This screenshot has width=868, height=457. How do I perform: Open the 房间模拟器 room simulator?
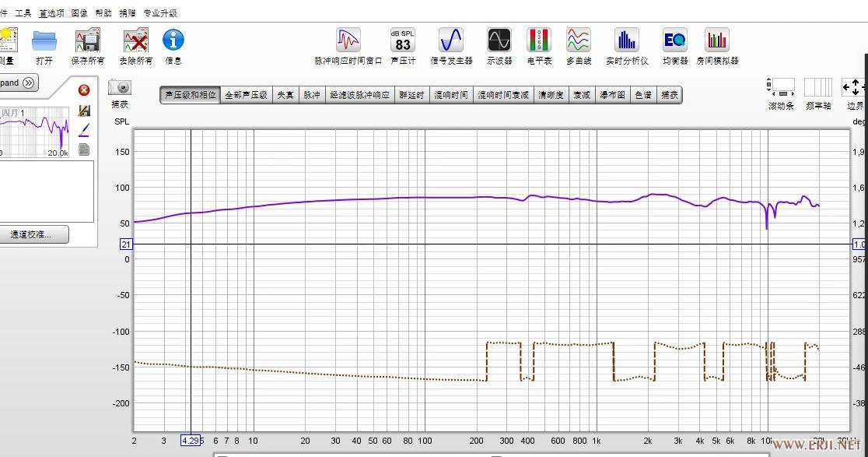click(716, 40)
